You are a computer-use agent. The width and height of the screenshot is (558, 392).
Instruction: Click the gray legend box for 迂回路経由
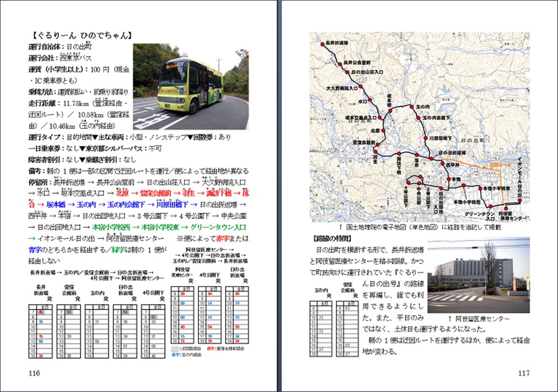pos(175,349)
